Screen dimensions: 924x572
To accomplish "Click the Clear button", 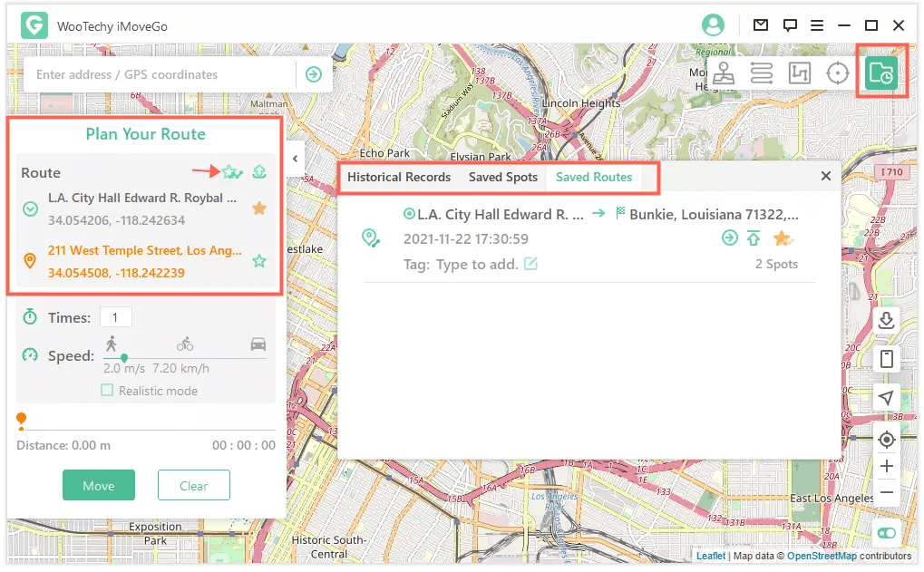I will pyautogui.click(x=193, y=486).
